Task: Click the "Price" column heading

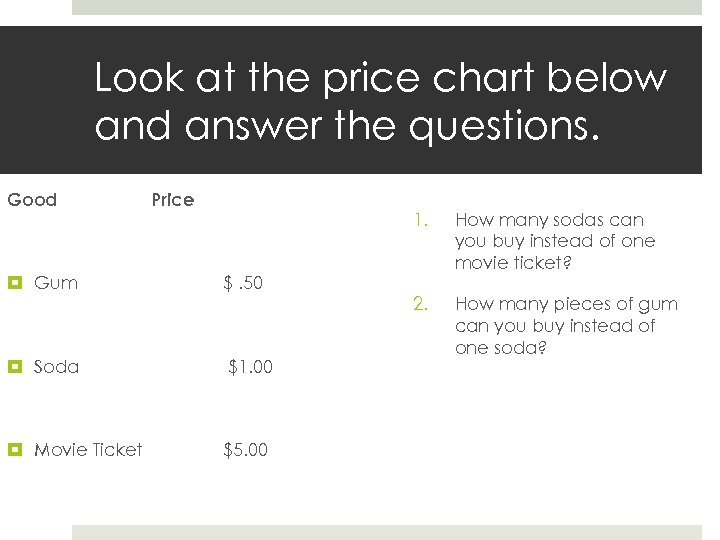Action: click(173, 200)
